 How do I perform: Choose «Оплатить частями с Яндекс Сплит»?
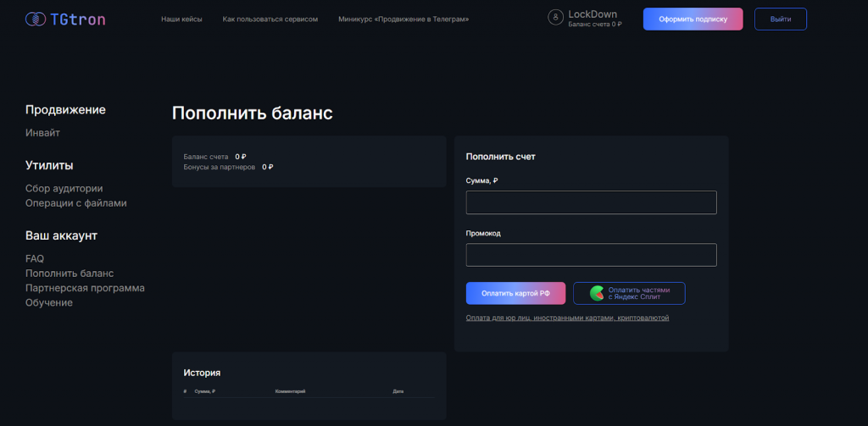629,293
